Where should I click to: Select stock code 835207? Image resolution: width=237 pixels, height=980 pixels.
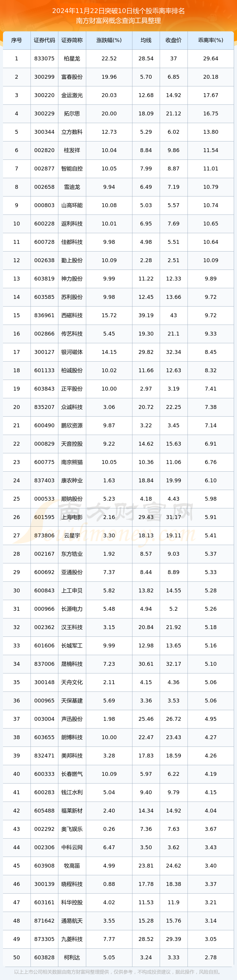44,407
